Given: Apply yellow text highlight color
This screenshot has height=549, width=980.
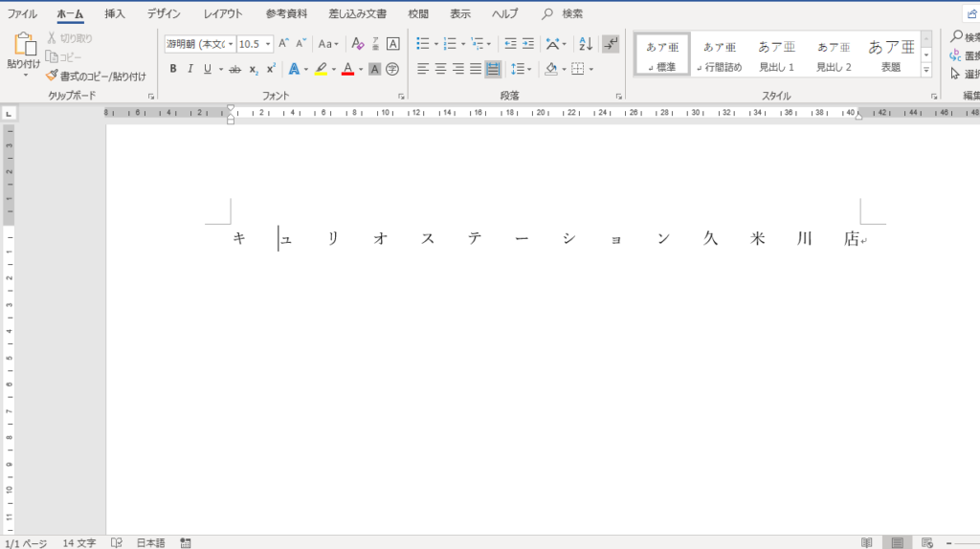Looking at the screenshot, I should click(x=321, y=69).
